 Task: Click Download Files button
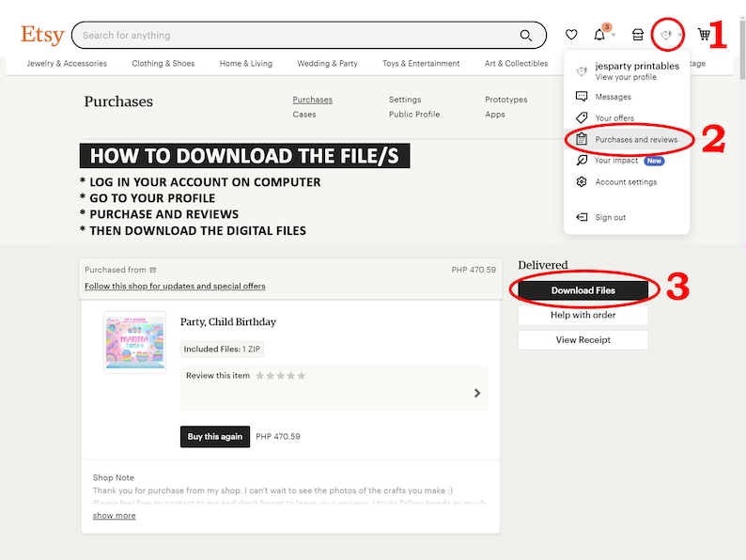click(583, 290)
